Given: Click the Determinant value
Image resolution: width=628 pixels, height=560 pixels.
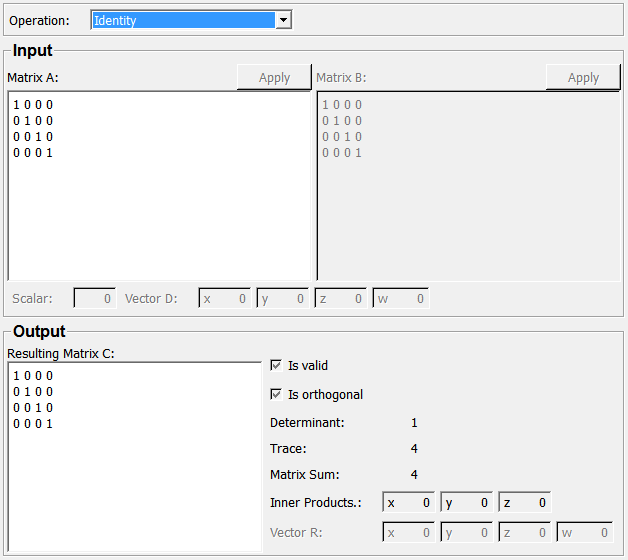Looking at the screenshot, I should point(414,423).
